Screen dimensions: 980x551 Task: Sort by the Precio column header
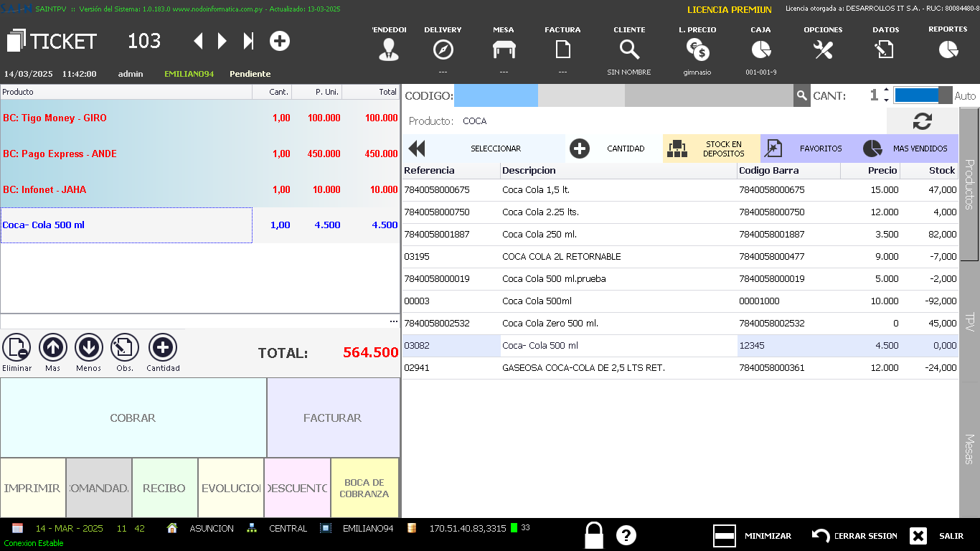point(870,170)
